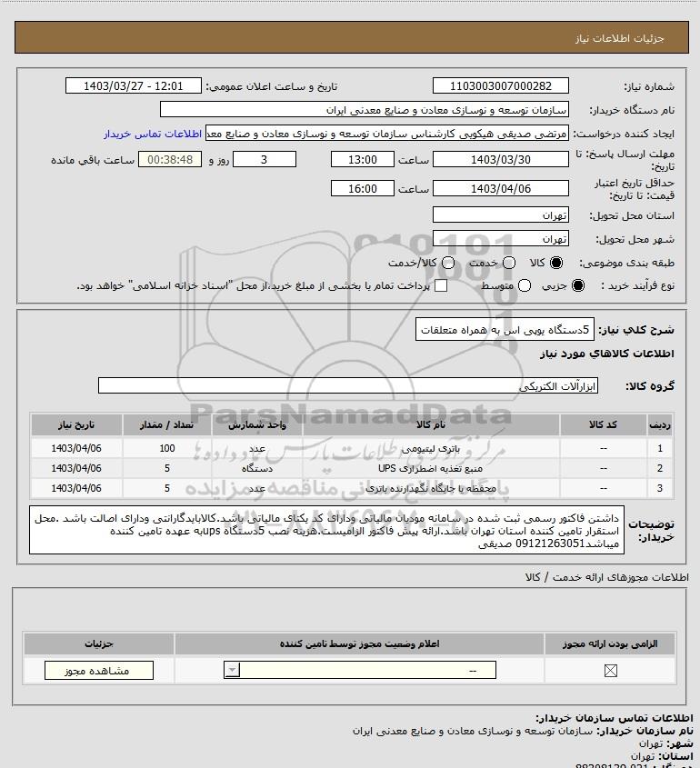Click the محفظه یا جایگاه نگهدارنده باتری item
Viewport: 700px width, 768px height.
pos(431,488)
